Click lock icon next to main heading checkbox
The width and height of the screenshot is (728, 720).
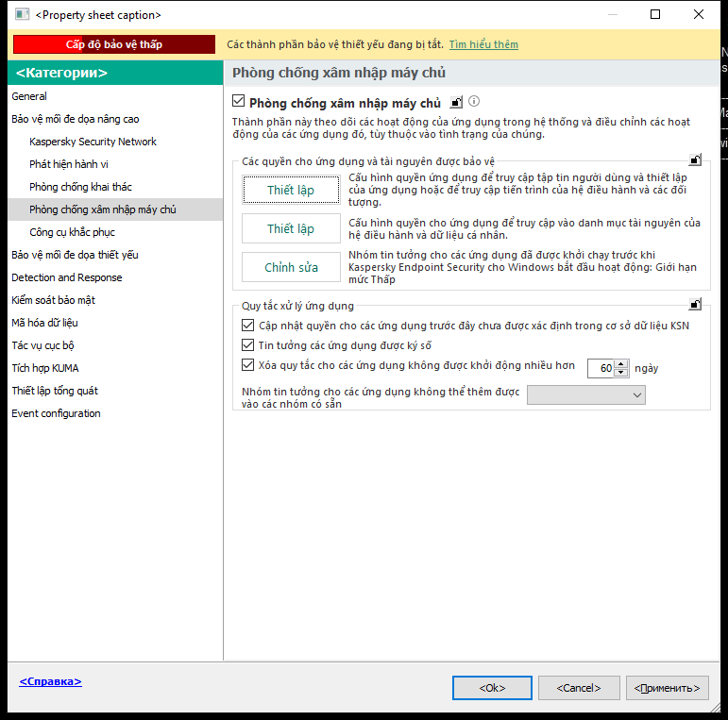(456, 102)
